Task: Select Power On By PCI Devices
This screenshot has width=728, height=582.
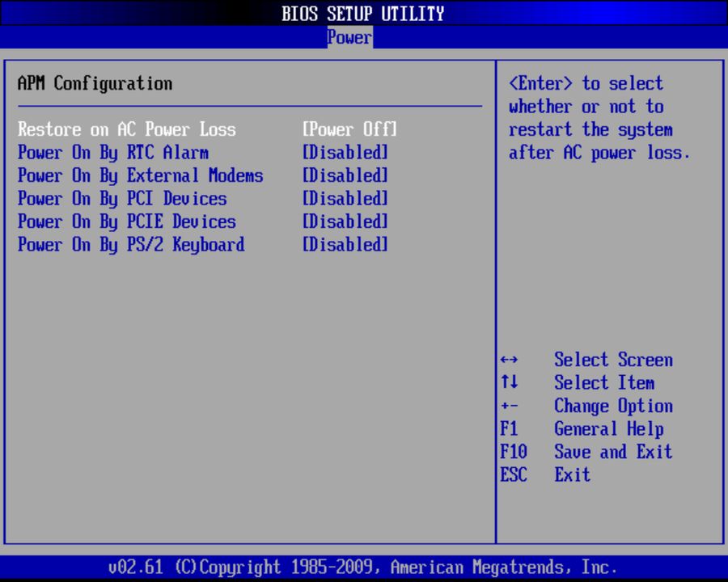Action: tap(122, 199)
